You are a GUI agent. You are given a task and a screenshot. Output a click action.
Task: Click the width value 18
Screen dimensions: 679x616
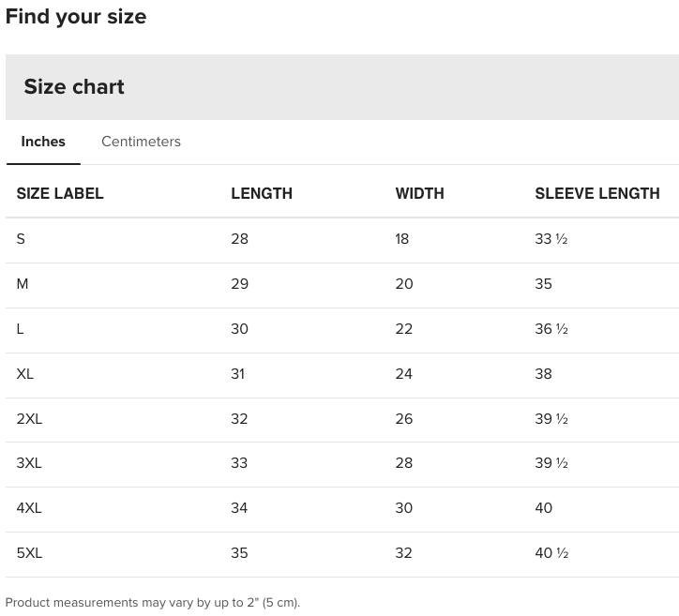click(x=401, y=239)
